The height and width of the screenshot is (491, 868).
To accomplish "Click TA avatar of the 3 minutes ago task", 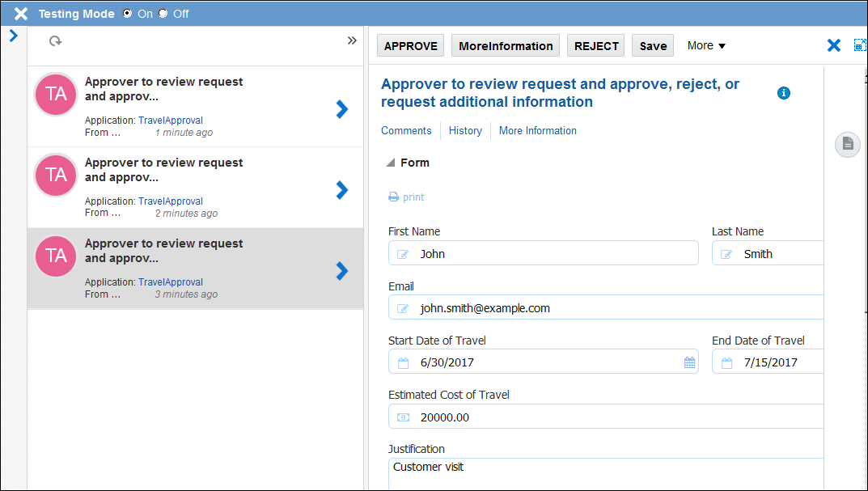I will [x=56, y=256].
